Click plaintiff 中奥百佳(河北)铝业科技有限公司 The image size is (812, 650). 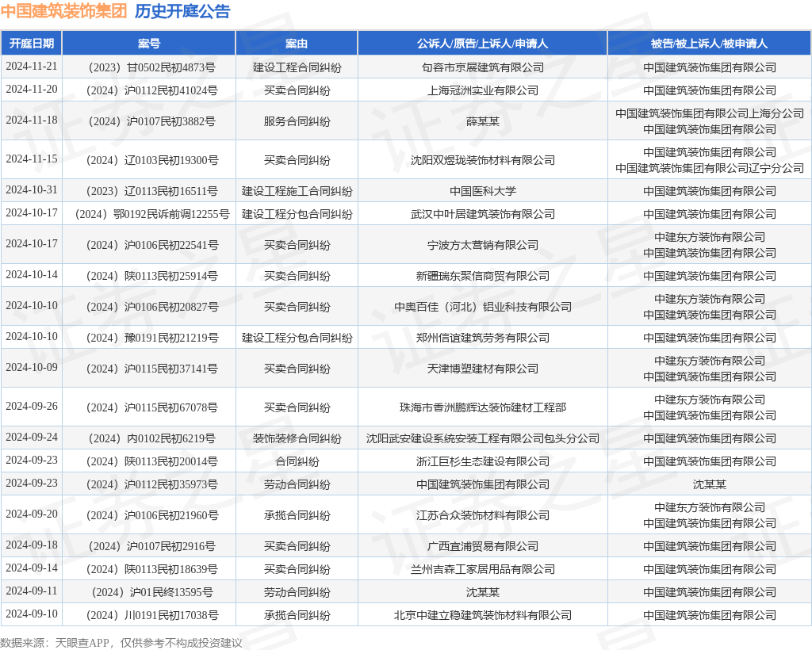483,308
